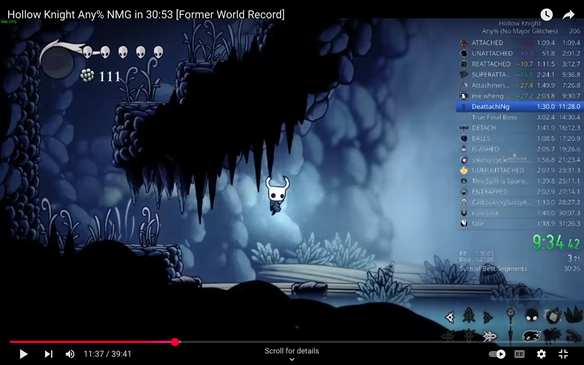584x365 pixels.
Task: Resume video with the play button
Action: click(x=23, y=354)
